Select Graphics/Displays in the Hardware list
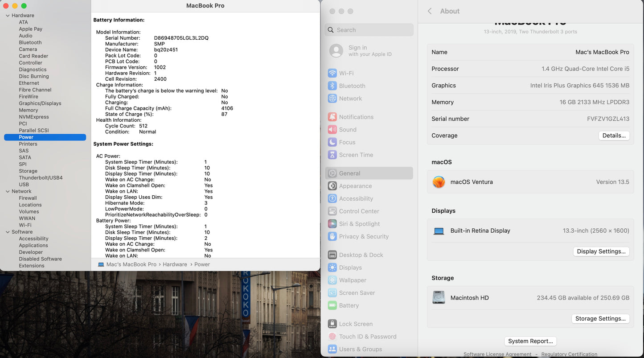The width and height of the screenshot is (644, 358). pyautogui.click(x=40, y=103)
